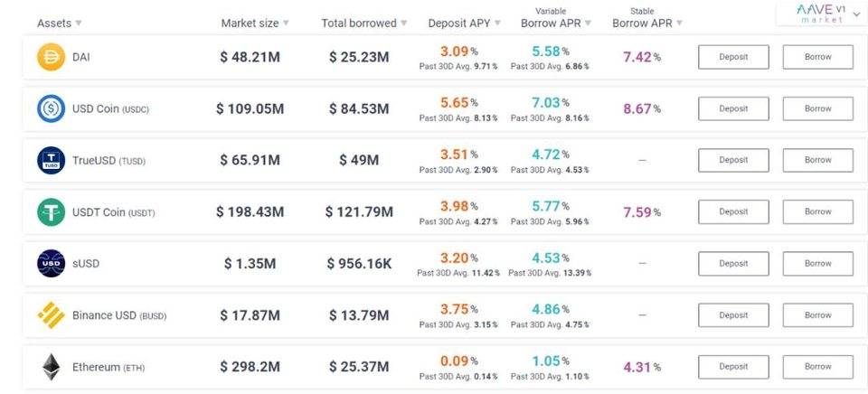Sort by Market size column
868x394 pixels.
click(x=255, y=23)
